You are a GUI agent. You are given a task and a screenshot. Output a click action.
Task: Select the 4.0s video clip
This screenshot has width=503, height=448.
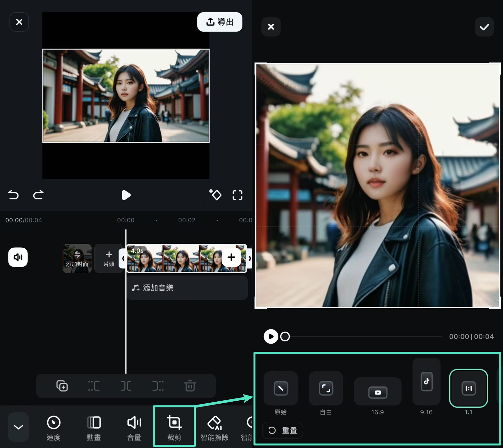click(186, 258)
